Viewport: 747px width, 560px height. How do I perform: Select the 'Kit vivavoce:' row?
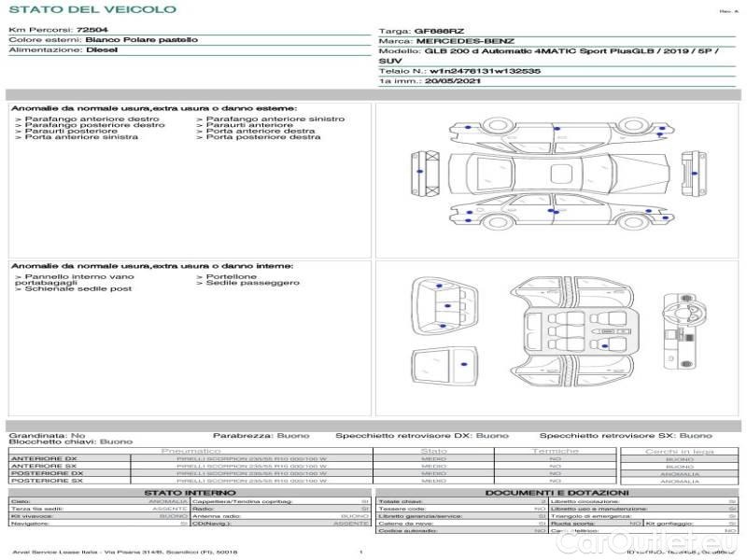[x=99, y=516]
